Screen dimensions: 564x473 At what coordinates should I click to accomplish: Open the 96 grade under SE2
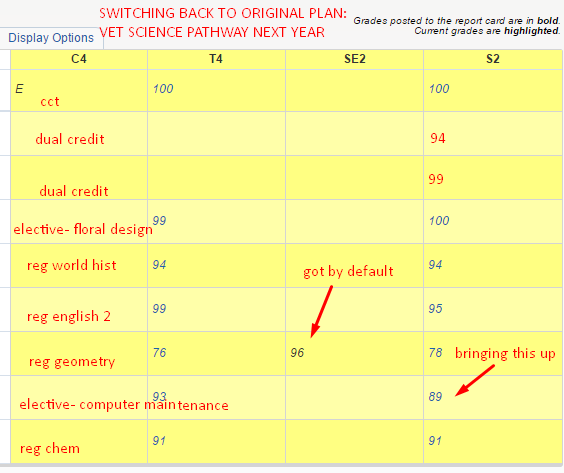297,353
